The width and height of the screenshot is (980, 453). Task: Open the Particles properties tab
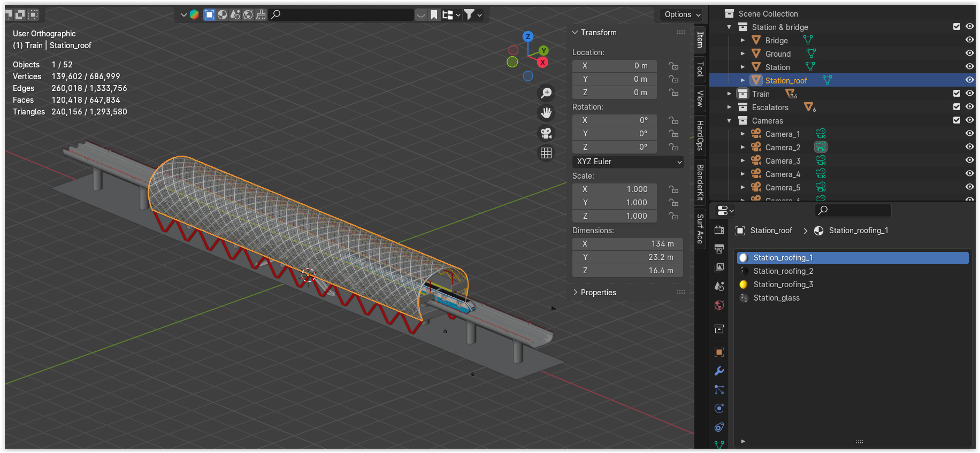[719, 390]
